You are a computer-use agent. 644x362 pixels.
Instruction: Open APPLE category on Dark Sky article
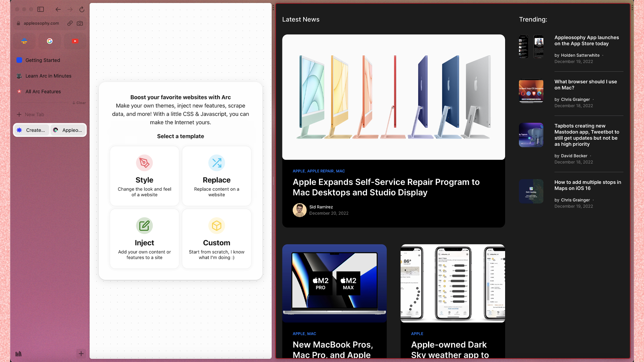pos(417,334)
